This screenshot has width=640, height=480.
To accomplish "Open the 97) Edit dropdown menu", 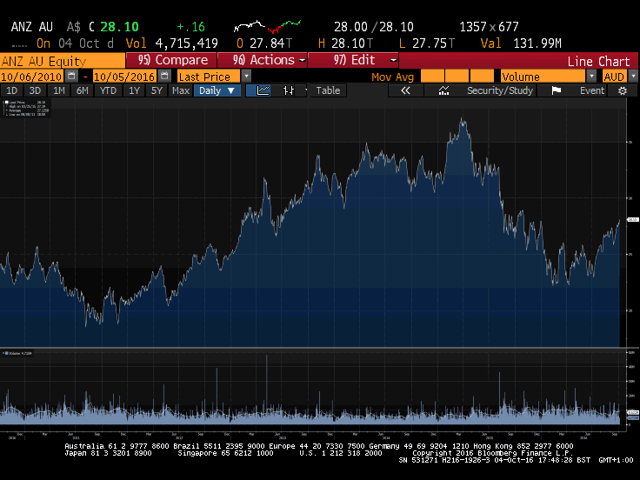I will (x=353, y=60).
